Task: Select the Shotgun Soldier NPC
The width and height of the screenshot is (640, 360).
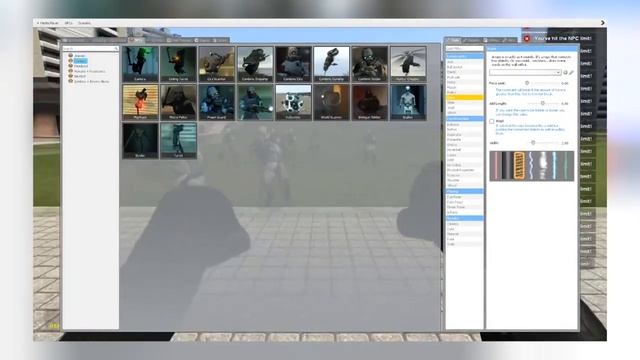Action: tap(370, 102)
